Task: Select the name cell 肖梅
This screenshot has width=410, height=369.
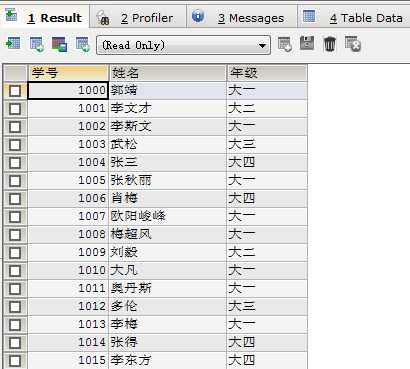Action: coord(168,199)
